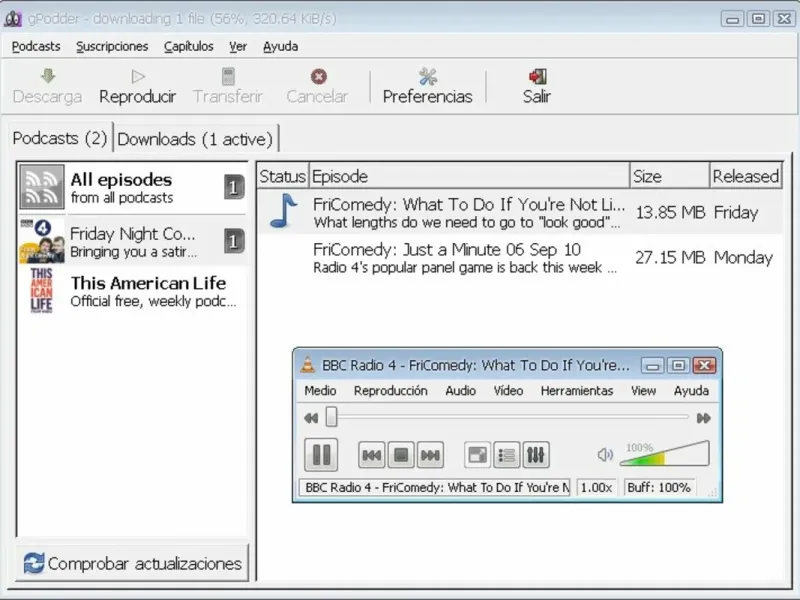Click the Monday released cell
The width and height of the screenshot is (800, 600).
(743, 257)
